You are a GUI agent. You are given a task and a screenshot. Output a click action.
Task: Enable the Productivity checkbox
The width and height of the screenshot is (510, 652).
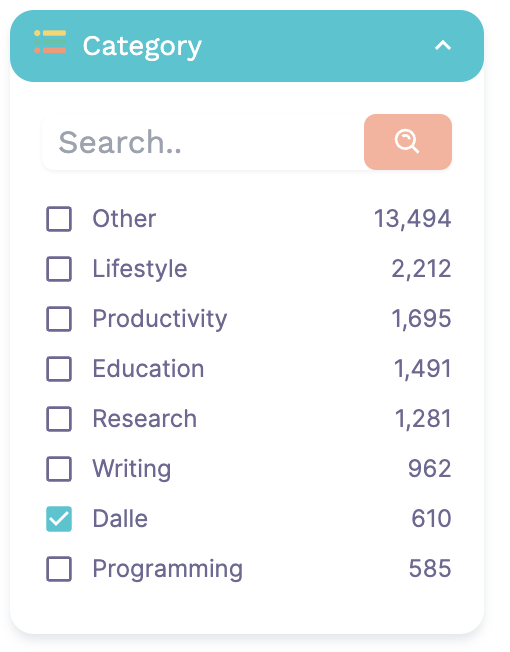coord(59,319)
